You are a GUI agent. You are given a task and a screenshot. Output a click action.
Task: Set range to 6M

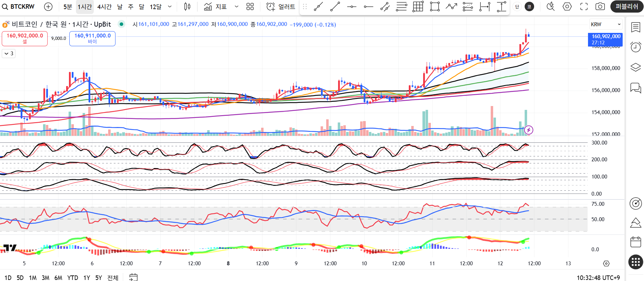pyautogui.click(x=58, y=278)
